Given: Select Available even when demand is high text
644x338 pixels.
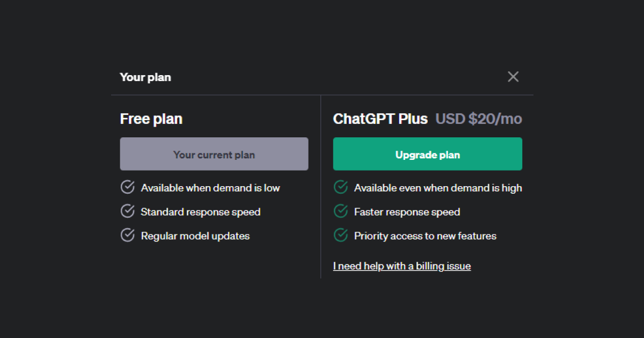Looking at the screenshot, I should tap(438, 188).
